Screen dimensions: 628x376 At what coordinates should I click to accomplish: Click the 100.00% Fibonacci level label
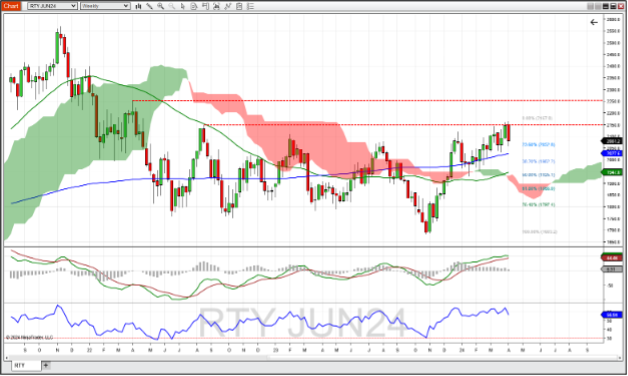coord(539,232)
